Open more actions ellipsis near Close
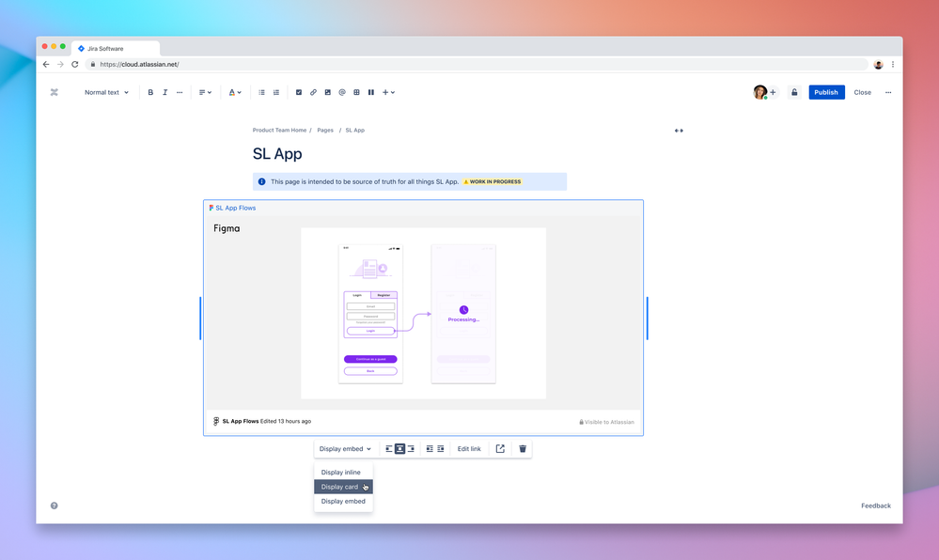Screen dimensions: 939x560 coord(888,92)
